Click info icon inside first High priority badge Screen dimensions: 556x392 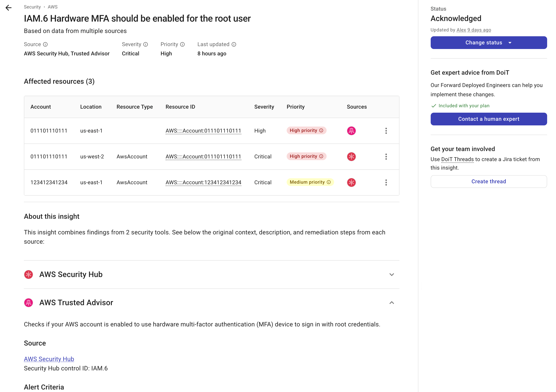(x=321, y=130)
